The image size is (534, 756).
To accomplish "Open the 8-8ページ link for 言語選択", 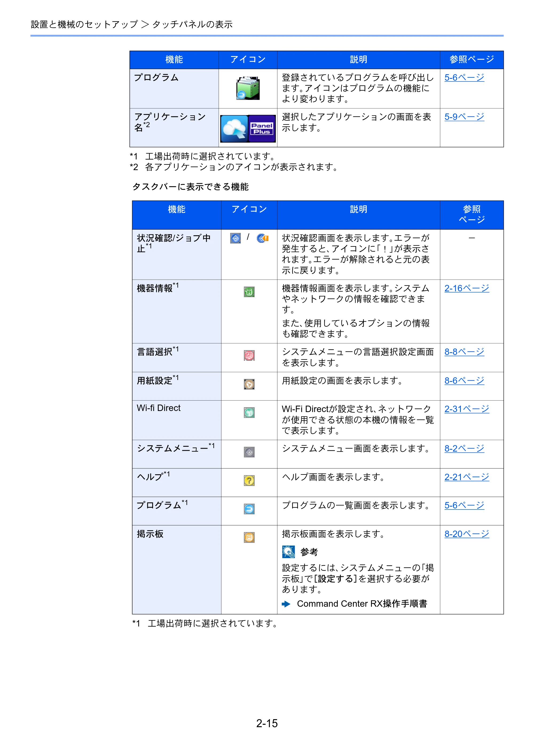I will 464,352.
